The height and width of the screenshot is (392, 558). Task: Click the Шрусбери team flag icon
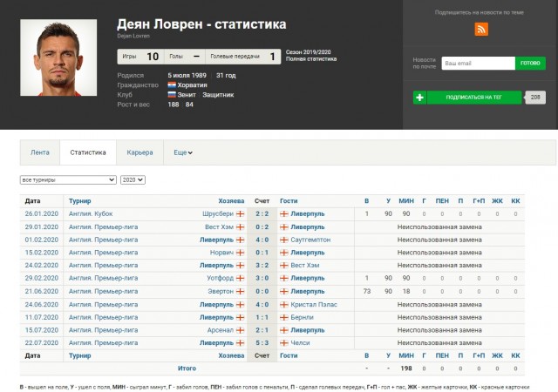click(241, 213)
